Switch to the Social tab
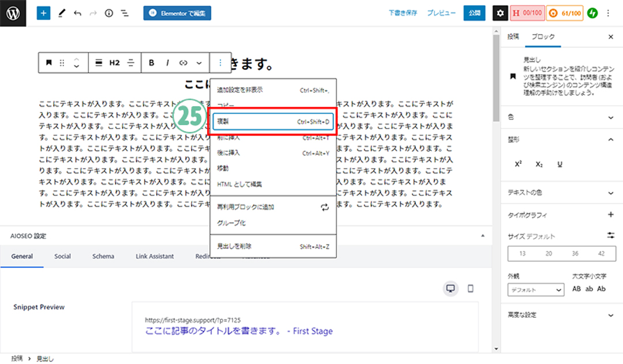 tap(62, 256)
